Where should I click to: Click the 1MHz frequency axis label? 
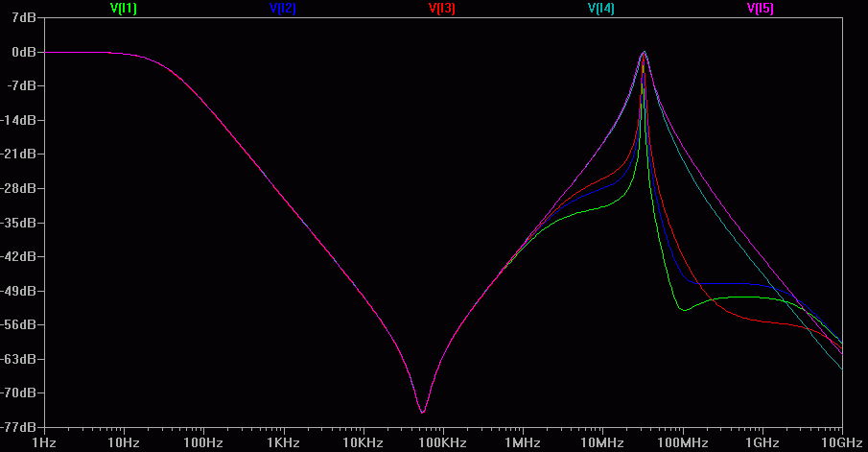pos(522,442)
